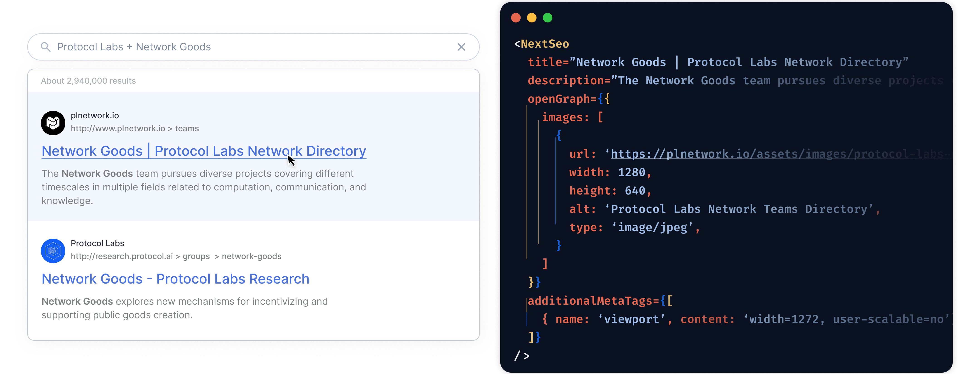980x374 pixels.
Task: Click the plnetwork.io site favicon
Action: 53,123
